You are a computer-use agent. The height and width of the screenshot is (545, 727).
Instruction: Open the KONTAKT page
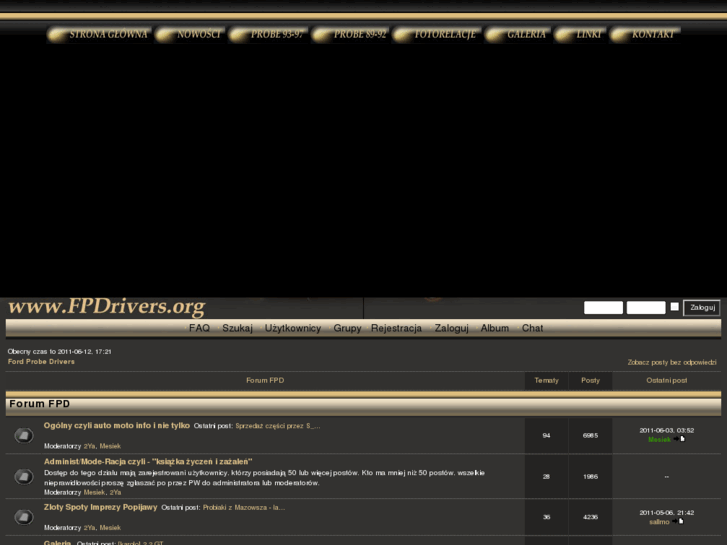pos(645,34)
